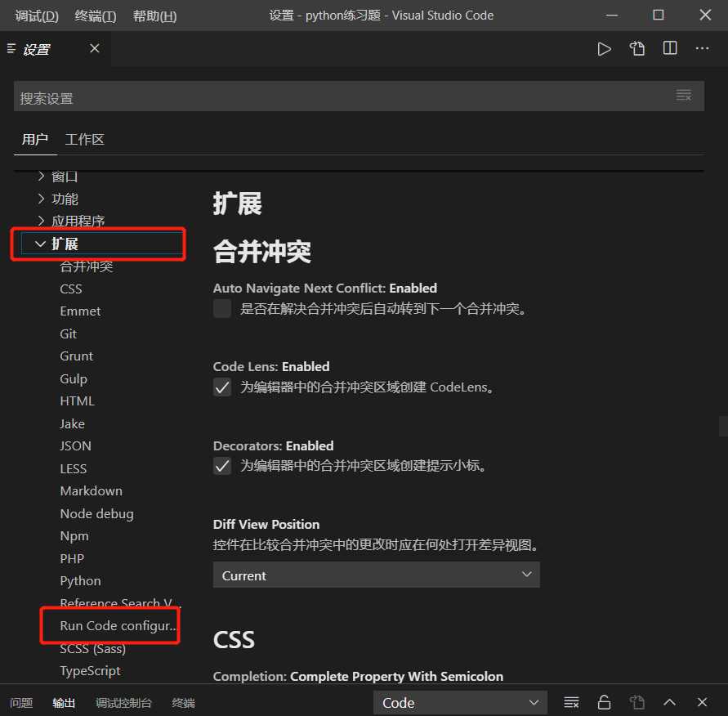Select LESS in settings tree
This screenshot has width=728, height=716.
tap(74, 469)
